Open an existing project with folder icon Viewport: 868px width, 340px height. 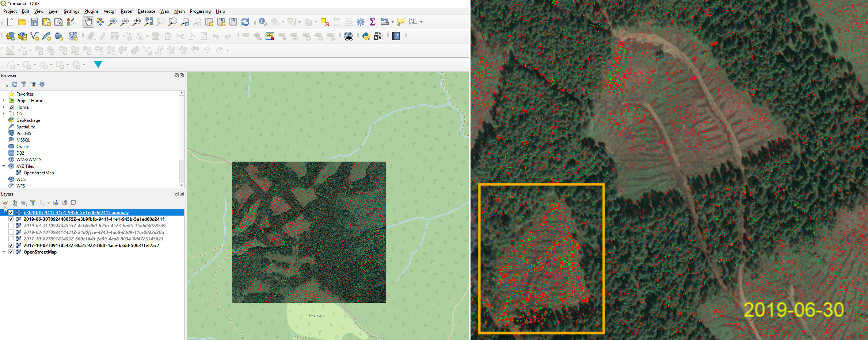(22, 22)
